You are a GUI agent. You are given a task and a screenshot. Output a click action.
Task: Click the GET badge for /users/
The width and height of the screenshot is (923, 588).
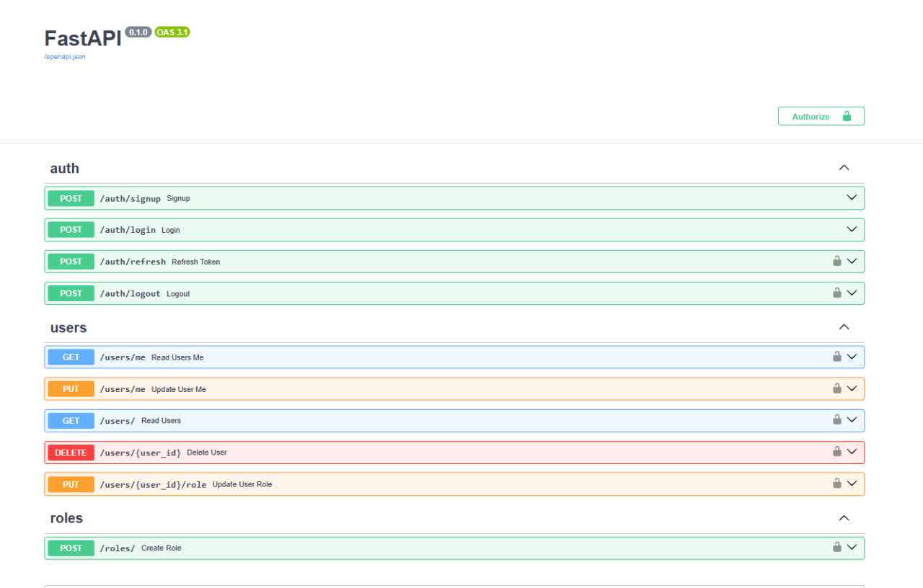(x=71, y=421)
